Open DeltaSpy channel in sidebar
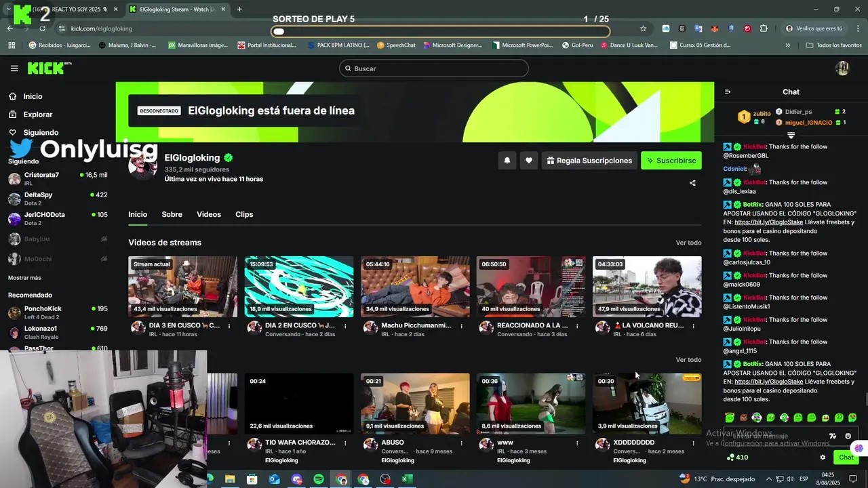868x488 pixels. 58,199
